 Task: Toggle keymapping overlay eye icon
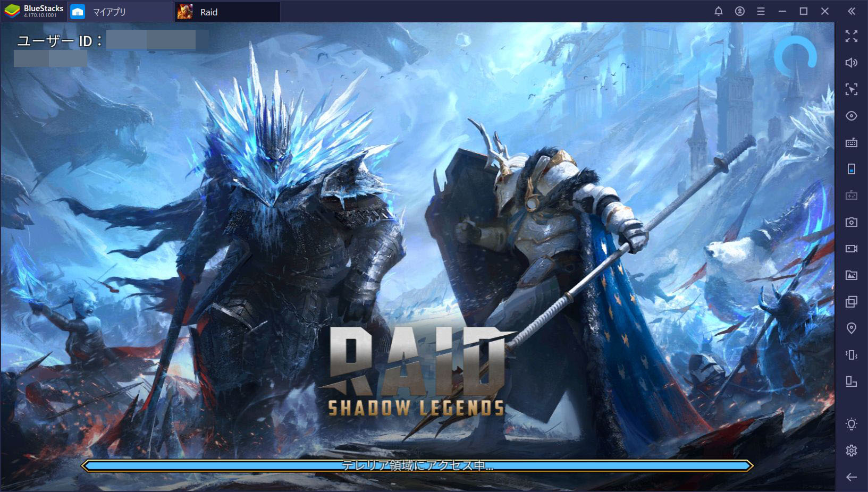[x=852, y=116]
